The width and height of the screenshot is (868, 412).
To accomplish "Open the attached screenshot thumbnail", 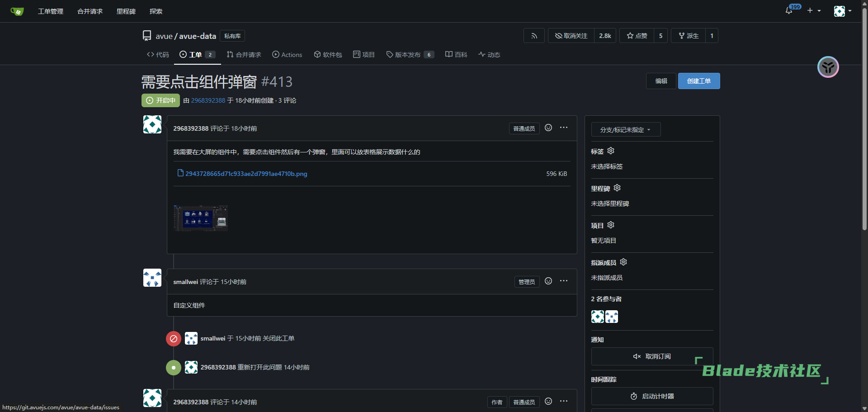I will 201,218.
